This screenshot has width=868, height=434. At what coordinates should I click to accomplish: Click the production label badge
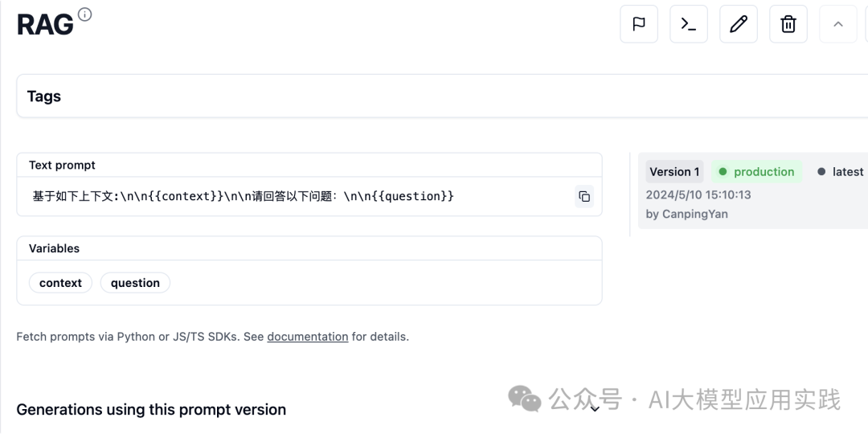click(757, 172)
